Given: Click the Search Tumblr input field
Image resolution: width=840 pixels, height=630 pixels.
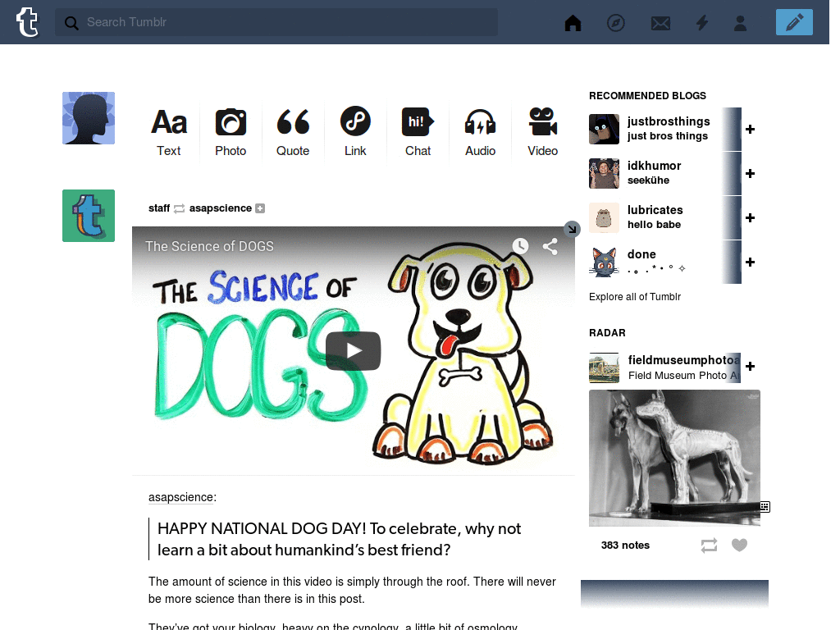Looking at the screenshot, I should (276, 22).
